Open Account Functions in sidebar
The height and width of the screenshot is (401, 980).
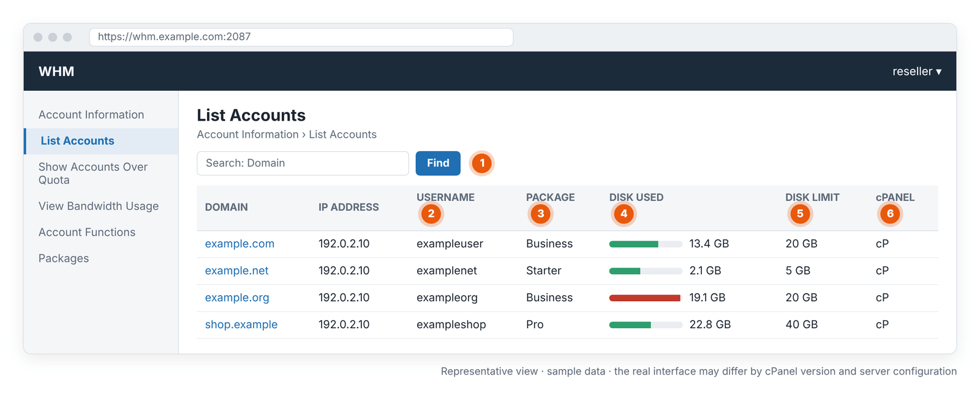click(87, 233)
